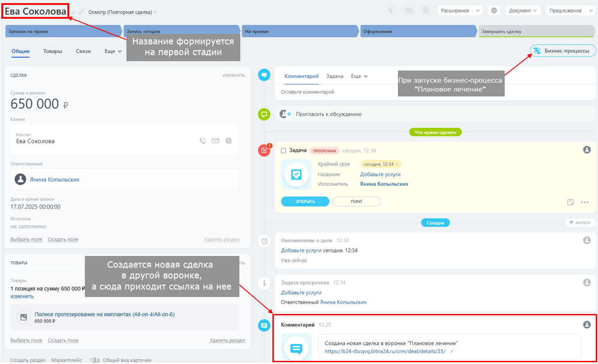The height and width of the screenshot is (364, 598).
Task: Open chat using the top toolbar message icon
Action: 426,11
